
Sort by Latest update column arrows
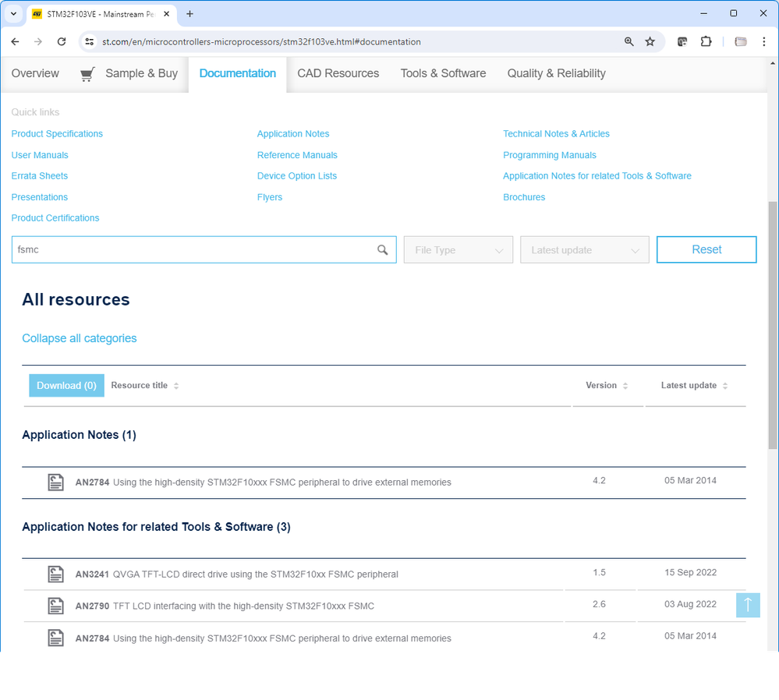[x=725, y=386]
